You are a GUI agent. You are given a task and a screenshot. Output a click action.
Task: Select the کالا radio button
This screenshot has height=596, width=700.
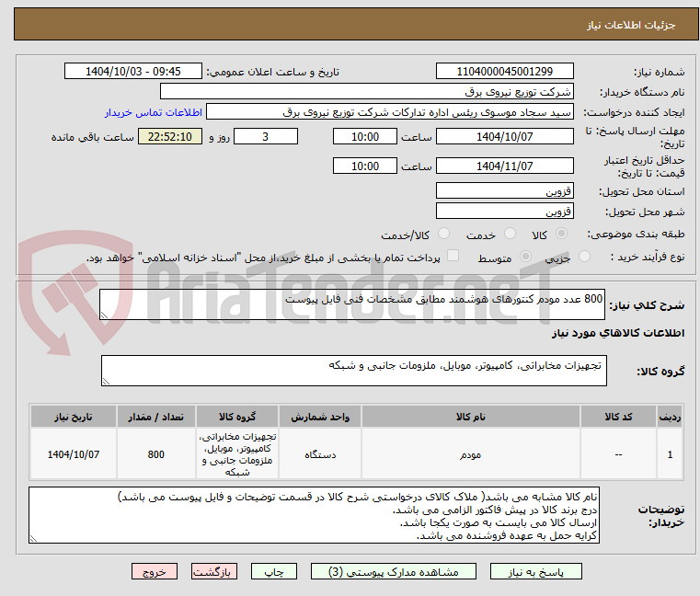562,234
